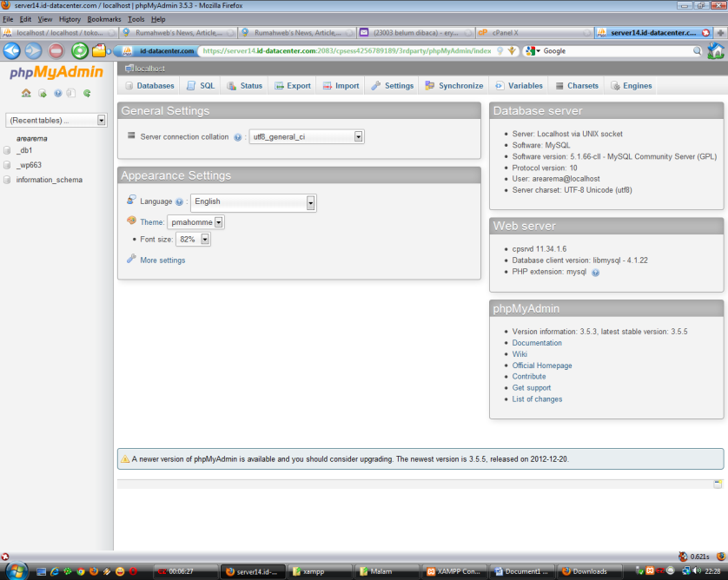Switch to the cPanel X browser tab
Screen dimensions: 728x580
tap(534, 32)
